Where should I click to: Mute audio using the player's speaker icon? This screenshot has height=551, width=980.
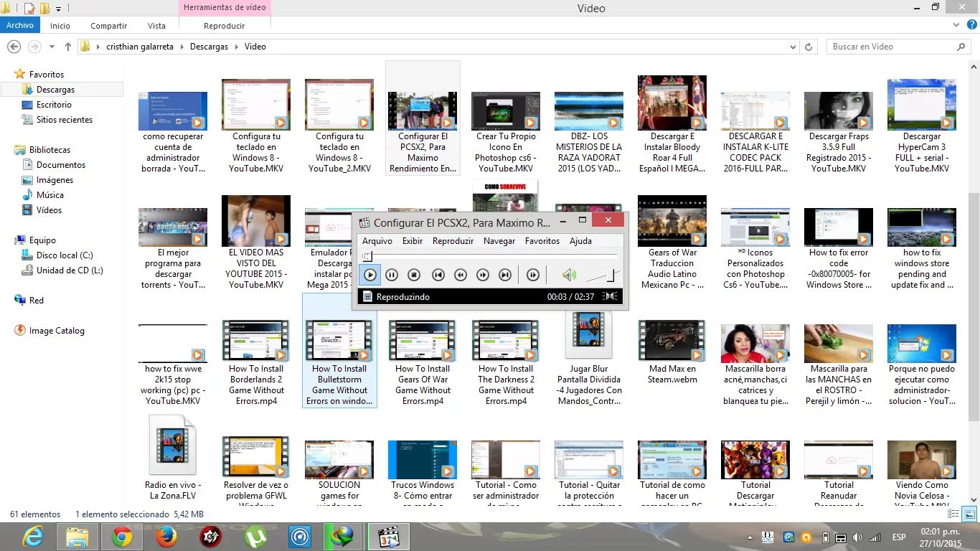[x=569, y=275]
